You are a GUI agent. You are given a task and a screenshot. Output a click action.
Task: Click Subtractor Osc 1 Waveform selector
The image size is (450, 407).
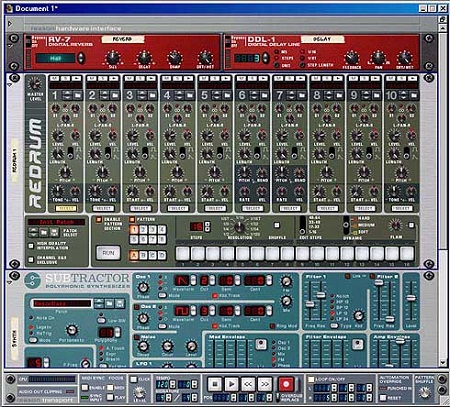click(193, 280)
